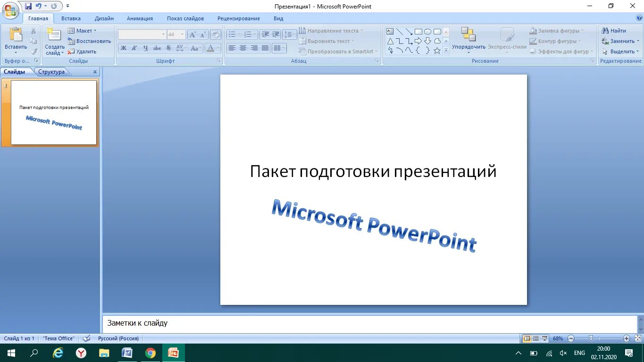Switch to the Структура outline tab

pos(51,72)
